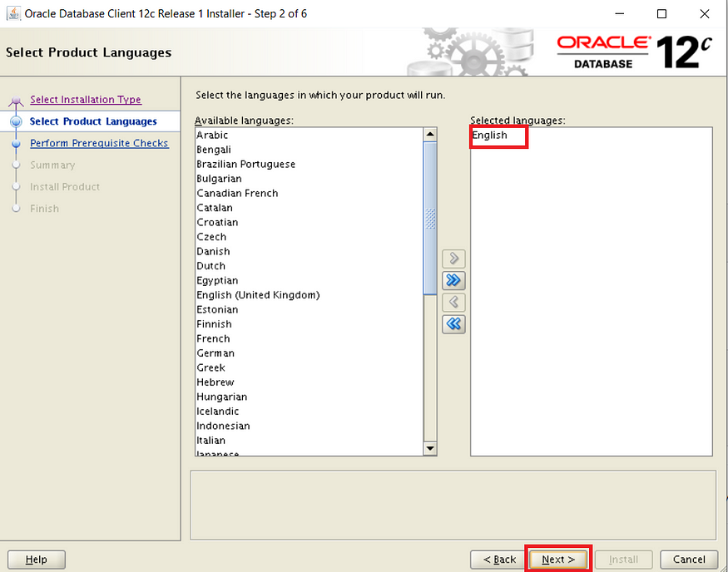
Task: Move selected language to Selected list with single arrow
Action: coord(453,259)
